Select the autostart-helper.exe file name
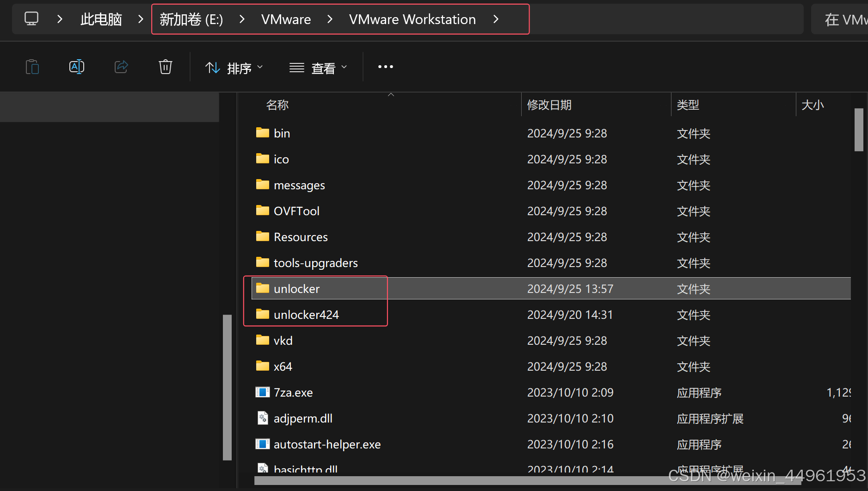The width and height of the screenshot is (868, 491). coord(327,444)
